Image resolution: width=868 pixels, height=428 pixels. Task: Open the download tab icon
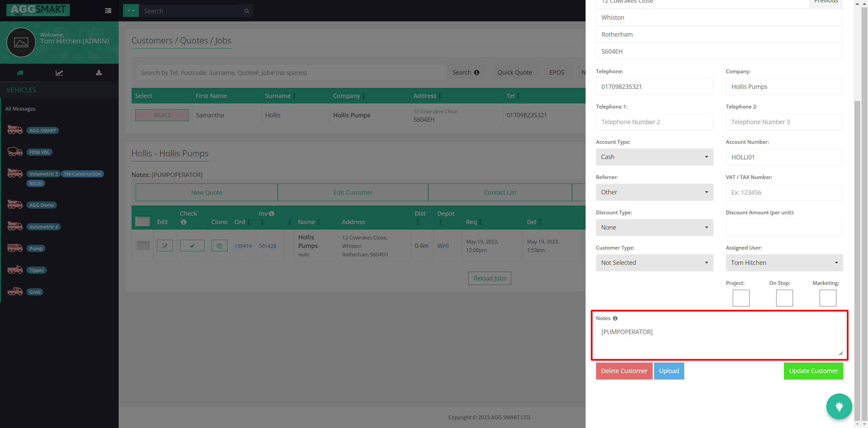[99, 73]
